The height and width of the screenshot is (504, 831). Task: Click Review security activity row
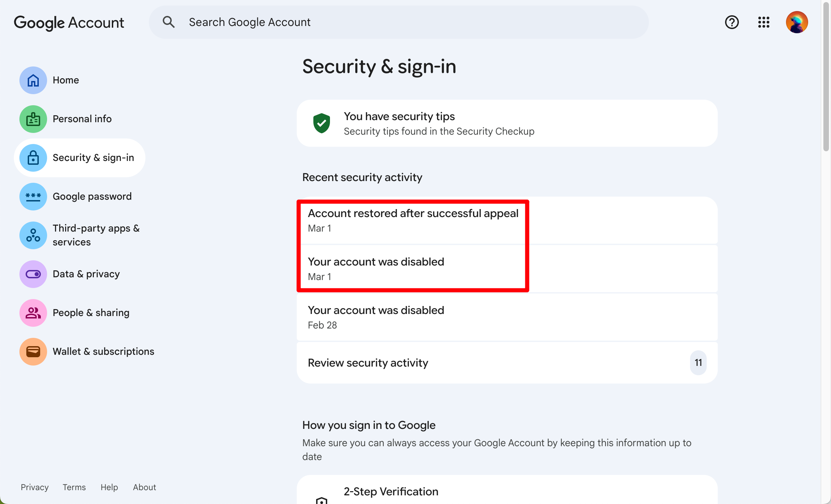pyautogui.click(x=507, y=363)
